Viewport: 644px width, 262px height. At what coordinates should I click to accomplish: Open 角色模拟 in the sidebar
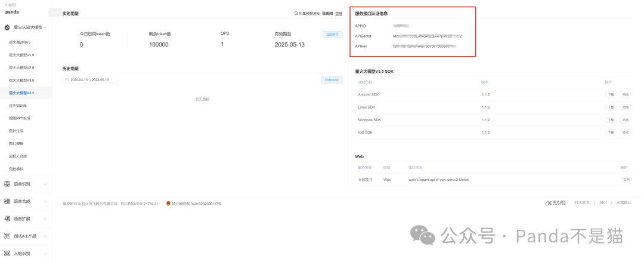(16, 169)
